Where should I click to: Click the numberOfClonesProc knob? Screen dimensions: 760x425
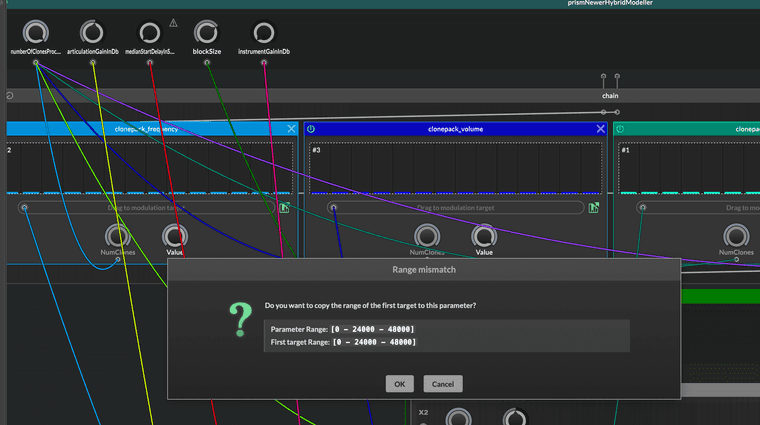35,33
